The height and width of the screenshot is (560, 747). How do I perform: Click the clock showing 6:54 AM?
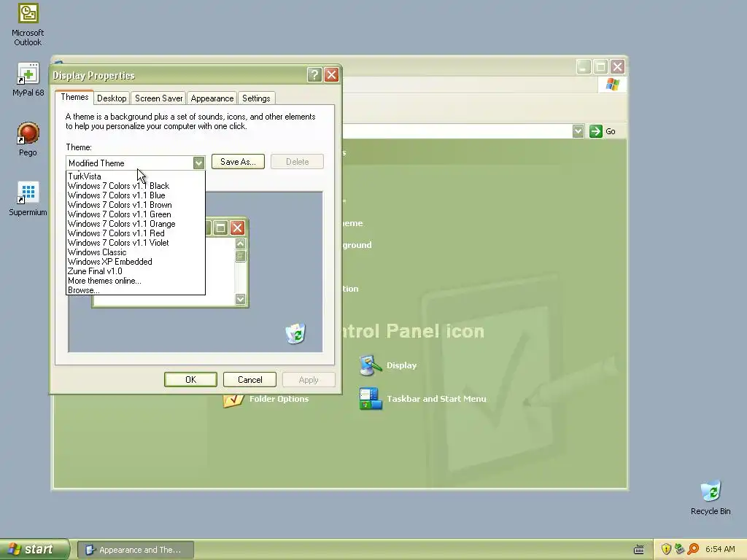(720, 549)
